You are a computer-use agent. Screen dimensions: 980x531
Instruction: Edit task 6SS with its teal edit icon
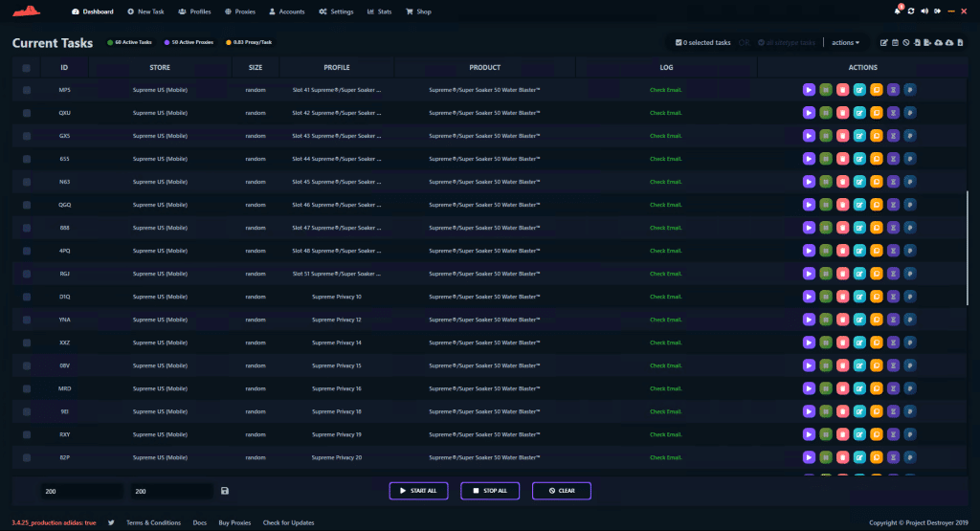(859, 159)
